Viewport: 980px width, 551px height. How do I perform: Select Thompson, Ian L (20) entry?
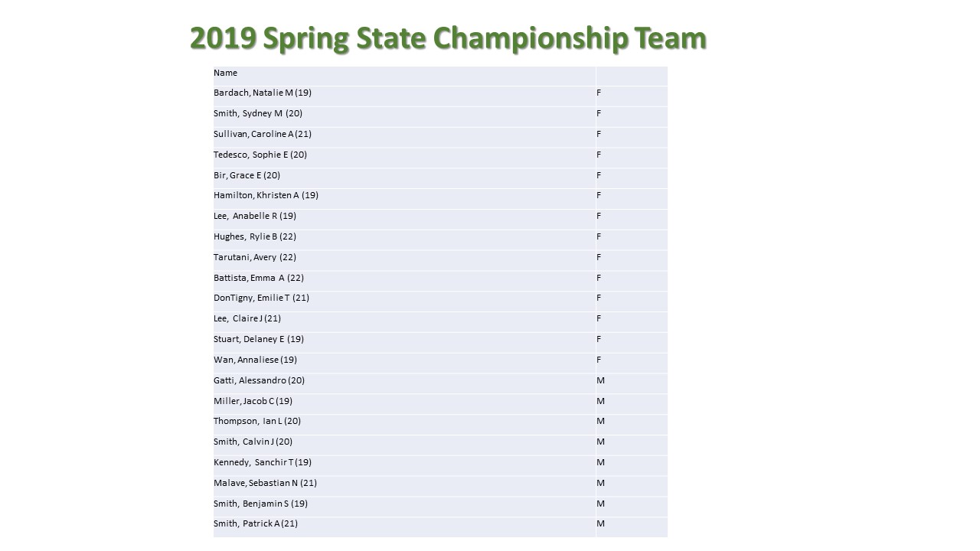[404, 424]
